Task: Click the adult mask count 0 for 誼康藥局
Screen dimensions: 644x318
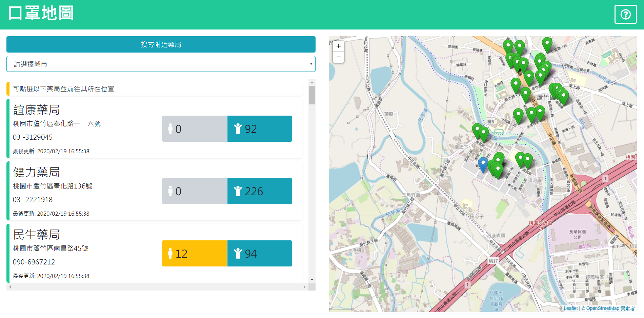Action: (195, 129)
